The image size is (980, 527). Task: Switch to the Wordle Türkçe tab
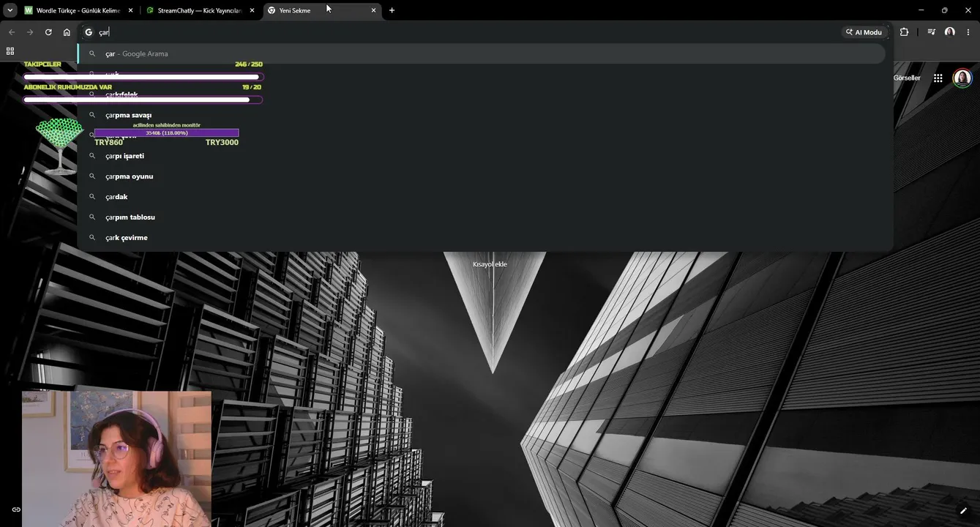click(78, 10)
